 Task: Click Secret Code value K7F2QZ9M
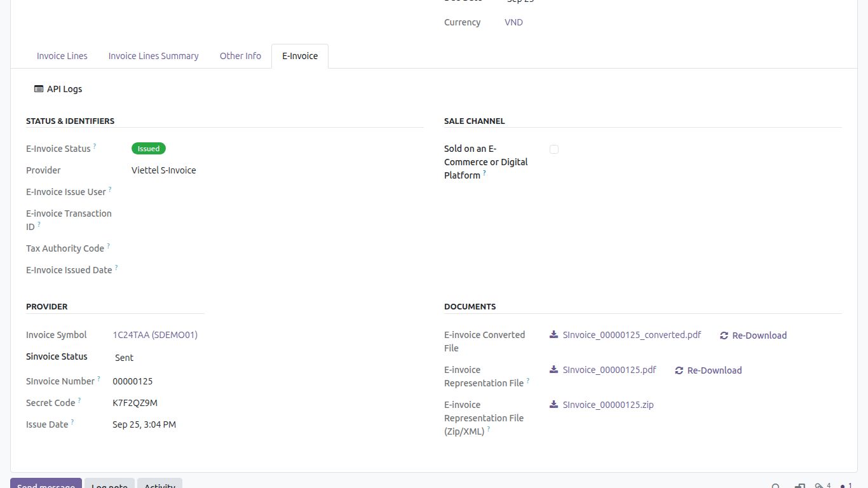(x=135, y=403)
